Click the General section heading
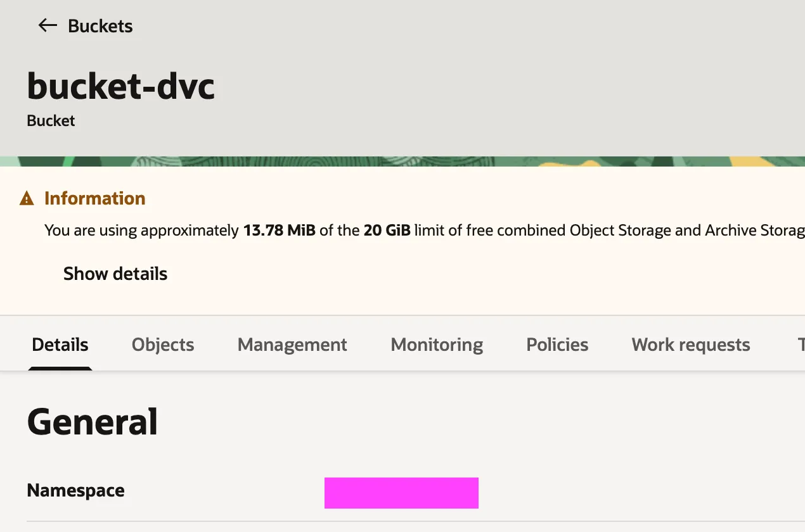 93,422
